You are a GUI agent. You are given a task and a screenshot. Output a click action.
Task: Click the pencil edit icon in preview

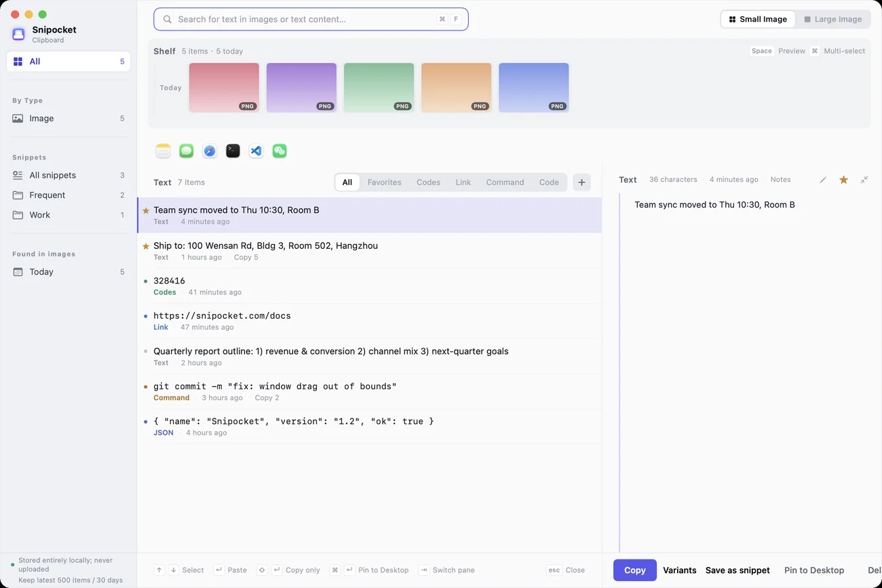pos(823,180)
